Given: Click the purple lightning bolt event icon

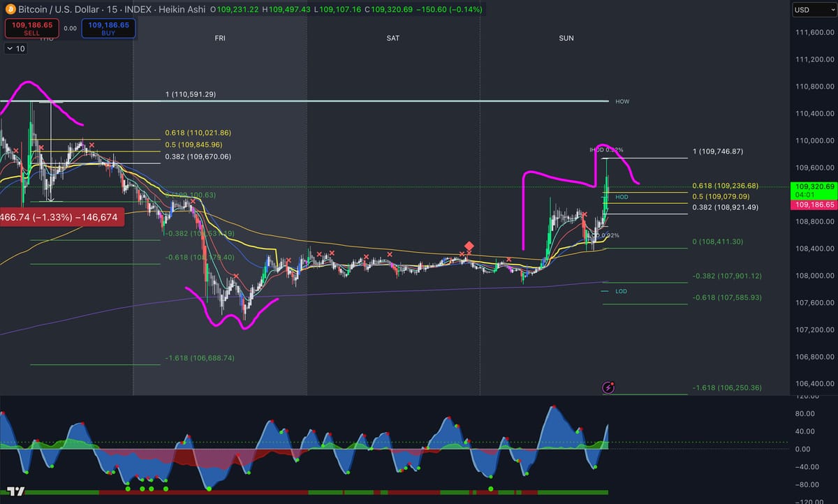Looking at the screenshot, I should 609,387.
